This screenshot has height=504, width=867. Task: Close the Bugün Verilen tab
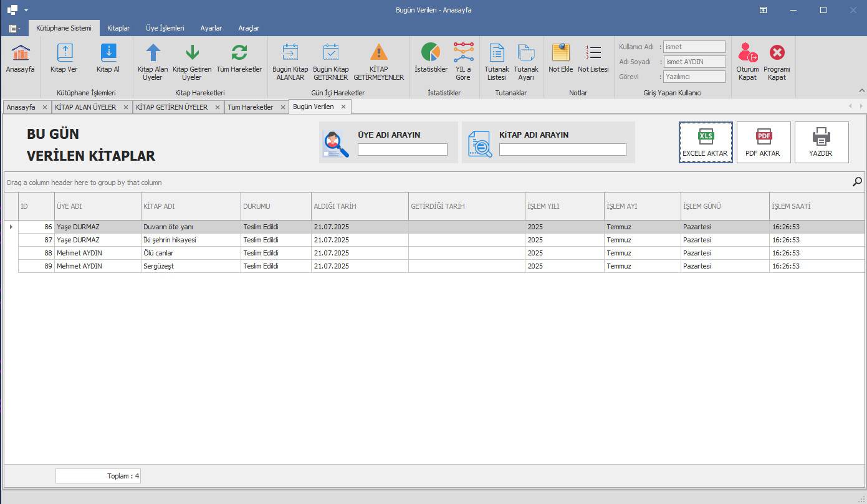coord(343,107)
